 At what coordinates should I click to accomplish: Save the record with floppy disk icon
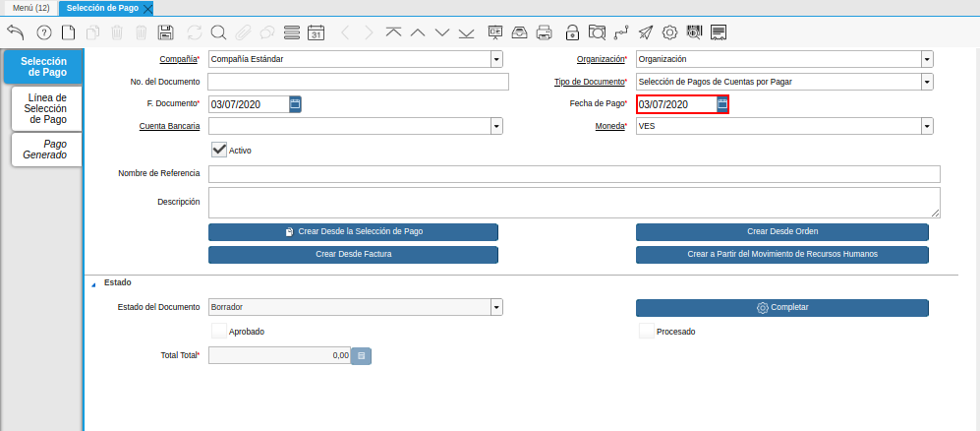point(165,31)
